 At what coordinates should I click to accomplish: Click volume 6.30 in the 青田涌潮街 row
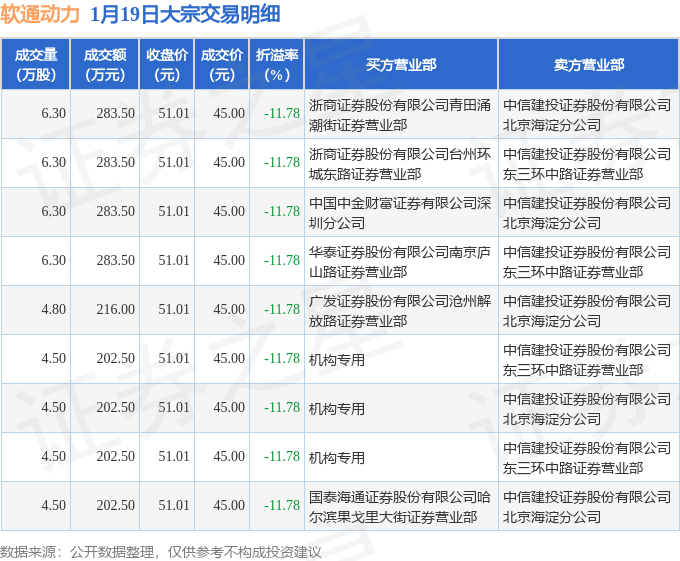point(54,114)
